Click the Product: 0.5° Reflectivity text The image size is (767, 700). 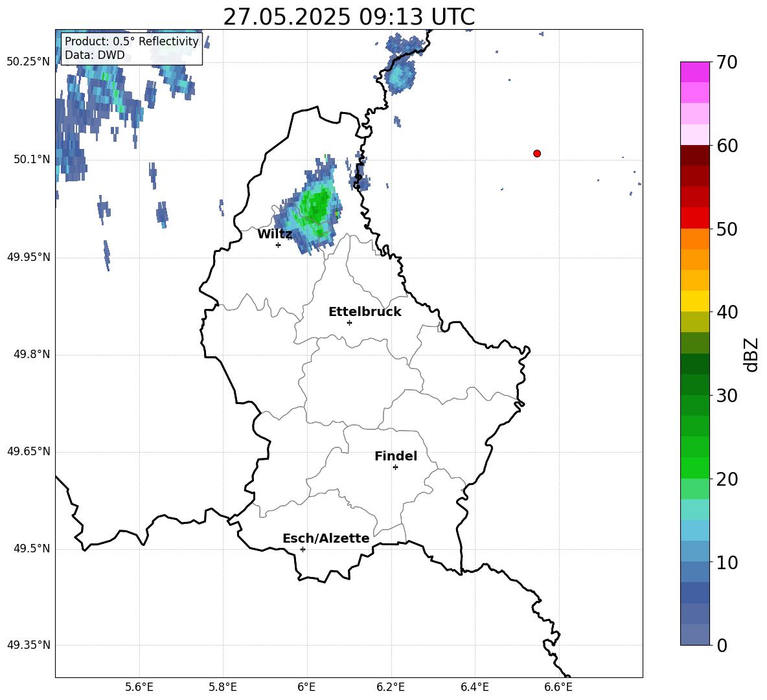pos(132,41)
